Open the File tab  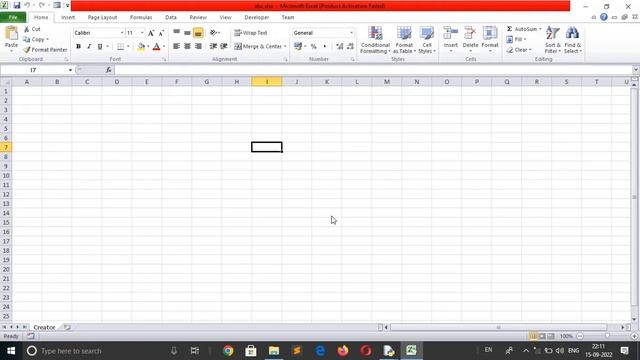(13, 18)
